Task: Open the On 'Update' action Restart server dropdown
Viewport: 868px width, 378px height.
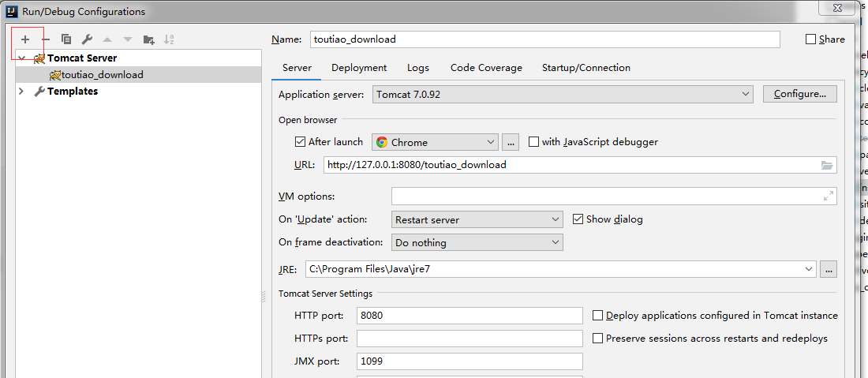Action: click(x=477, y=219)
